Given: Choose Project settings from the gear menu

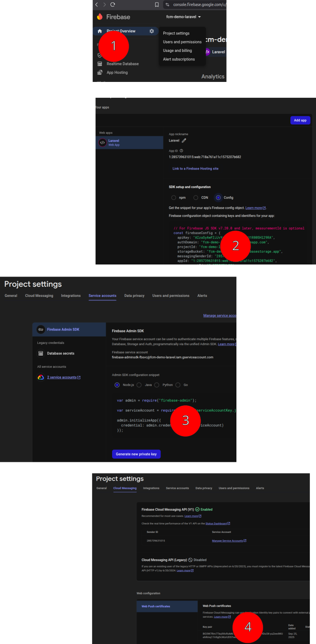Looking at the screenshot, I should [x=176, y=33].
